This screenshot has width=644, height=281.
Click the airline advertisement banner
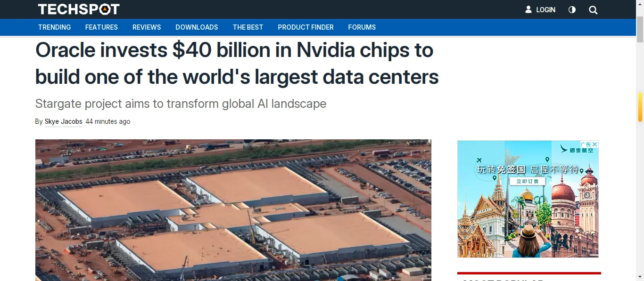[528, 199]
